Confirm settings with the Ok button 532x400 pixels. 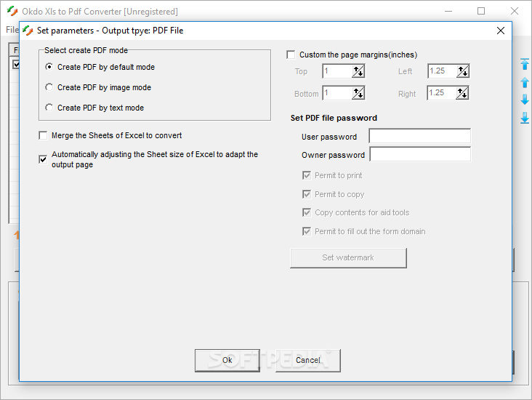click(227, 360)
